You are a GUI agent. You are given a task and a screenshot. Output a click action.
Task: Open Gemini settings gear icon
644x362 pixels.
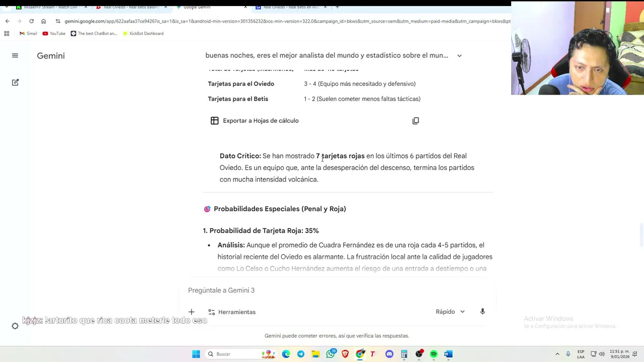click(x=15, y=326)
